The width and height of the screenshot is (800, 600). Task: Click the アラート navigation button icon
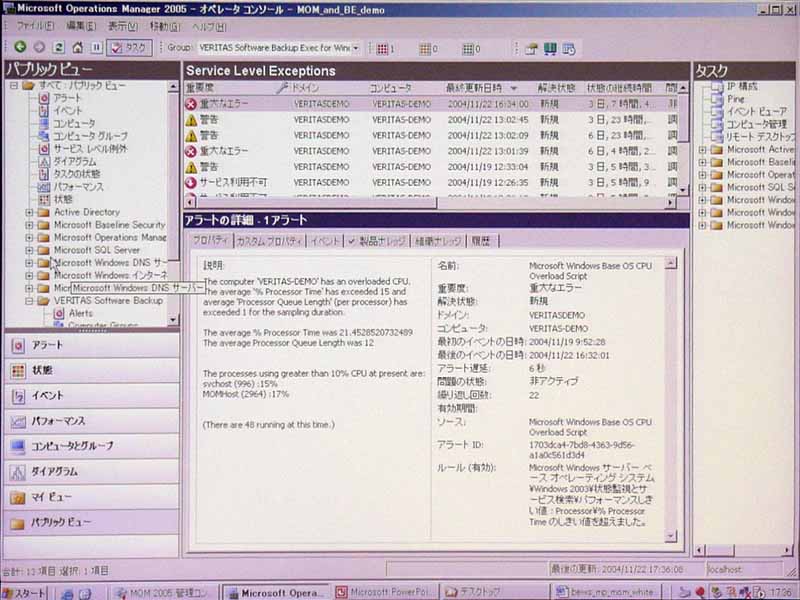18,346
